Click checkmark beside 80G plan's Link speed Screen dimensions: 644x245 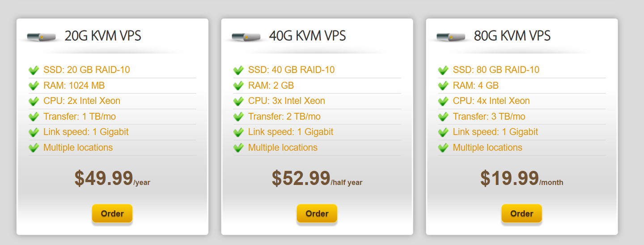[x=443, y=132]
